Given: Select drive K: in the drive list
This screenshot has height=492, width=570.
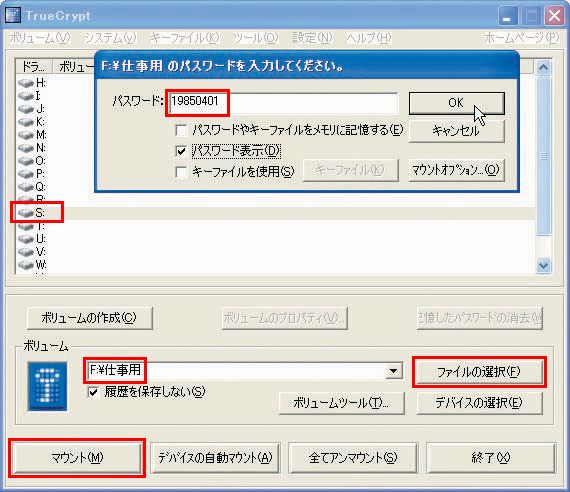Looking at the screenshot, I should 31,122.
